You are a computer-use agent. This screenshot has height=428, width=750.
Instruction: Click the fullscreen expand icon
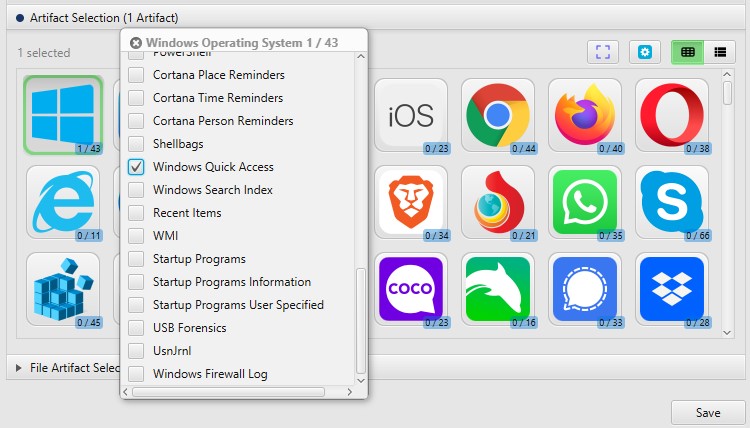(603, 52)
